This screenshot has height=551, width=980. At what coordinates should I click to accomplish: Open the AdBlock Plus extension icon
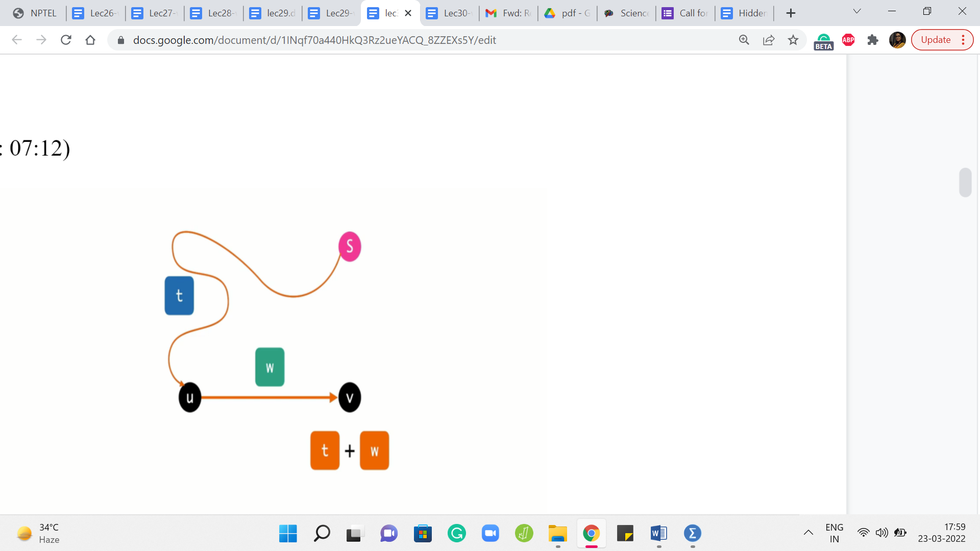pyautogui.click(x=848, y=40)
